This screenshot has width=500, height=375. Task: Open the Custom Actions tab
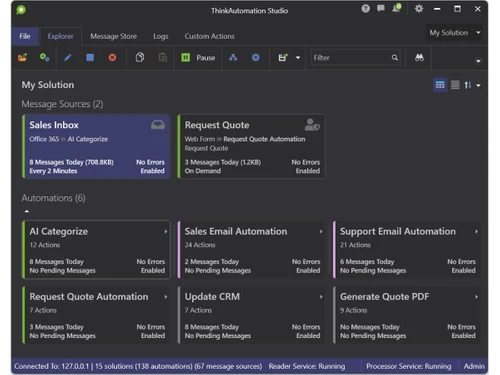click(210, 36)
